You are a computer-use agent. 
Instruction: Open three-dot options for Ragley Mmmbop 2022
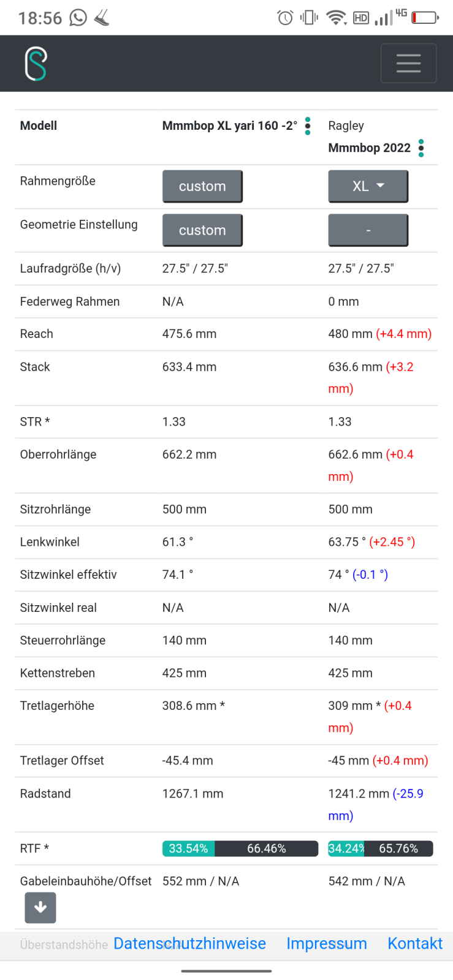[x=421, y=148]
